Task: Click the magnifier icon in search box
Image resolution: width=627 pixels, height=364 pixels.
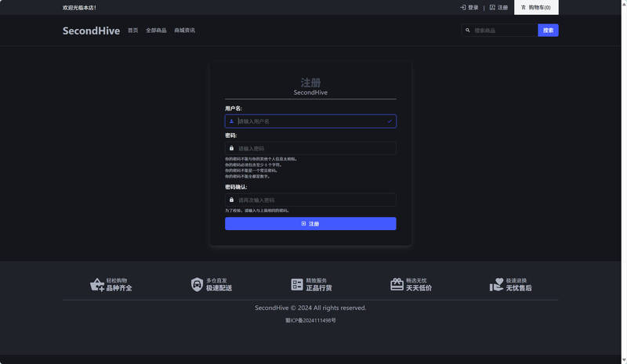Action: tap(467, 31)
